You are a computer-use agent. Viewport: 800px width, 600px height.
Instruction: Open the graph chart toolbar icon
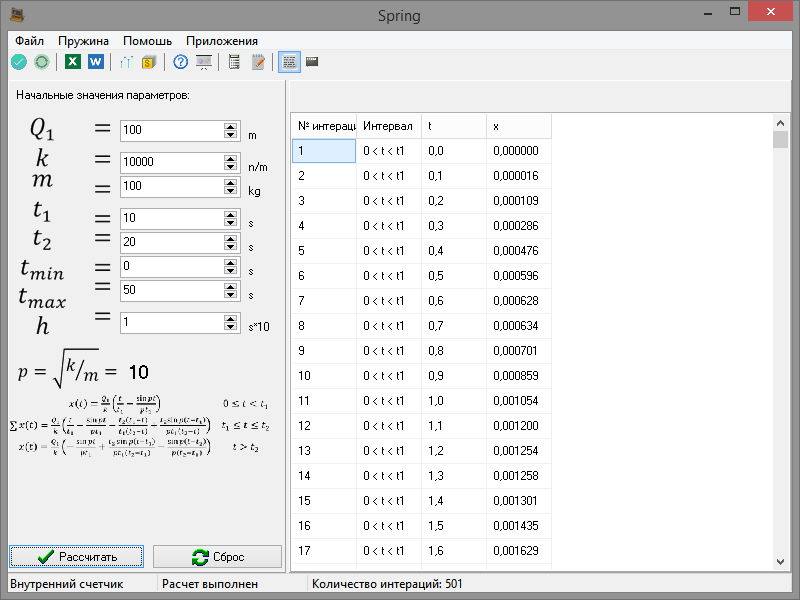126,62
